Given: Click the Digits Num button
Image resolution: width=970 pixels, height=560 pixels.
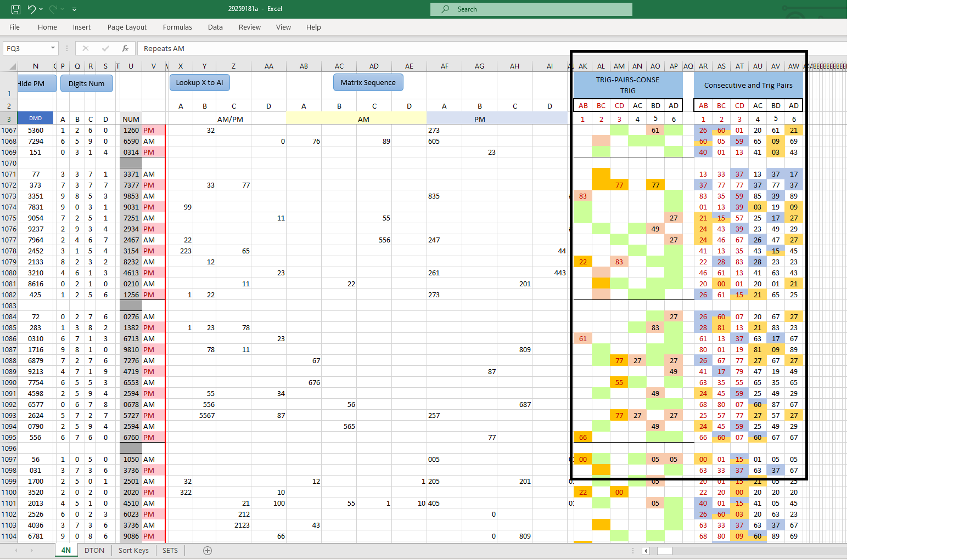Looking at the screenshot, I should (x=87, y=83).
